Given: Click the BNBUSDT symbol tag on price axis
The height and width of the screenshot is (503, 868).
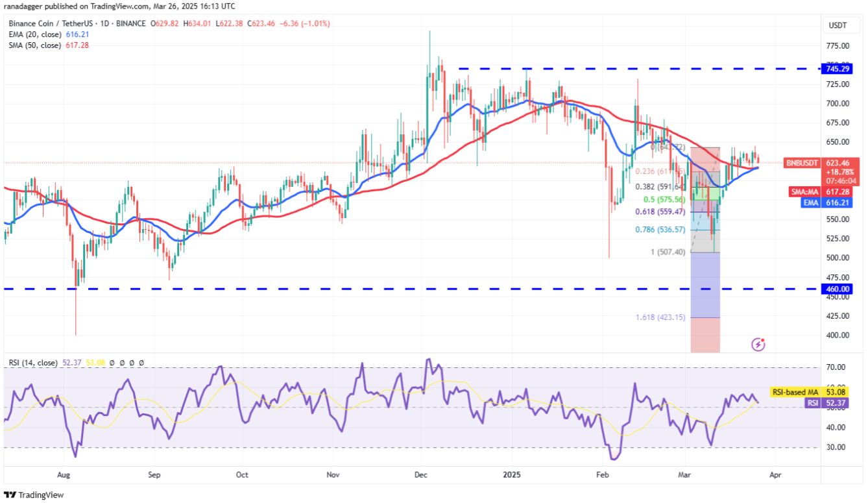Looking at the screenshot, I should [x=802, y=163].
